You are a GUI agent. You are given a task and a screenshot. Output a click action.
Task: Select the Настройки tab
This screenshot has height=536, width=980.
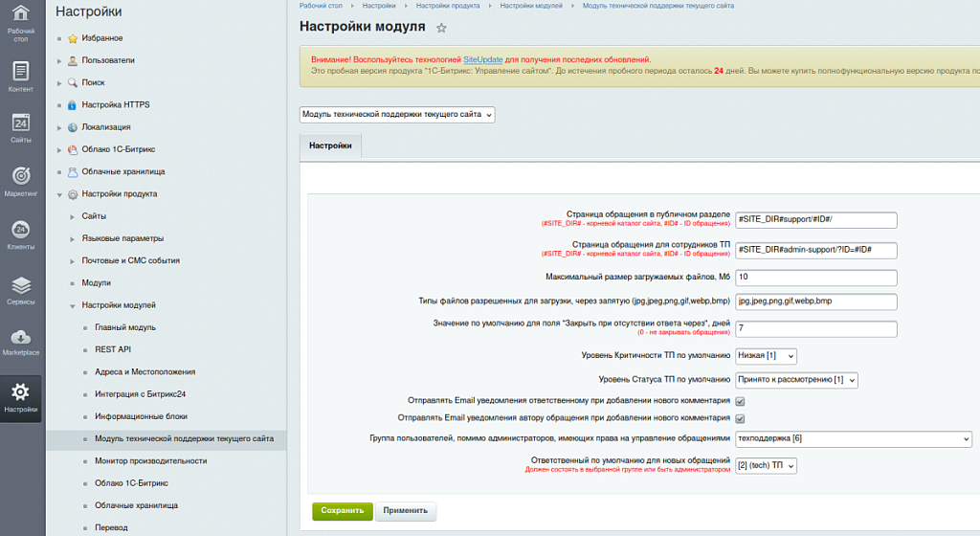click(x=330, y=146)
